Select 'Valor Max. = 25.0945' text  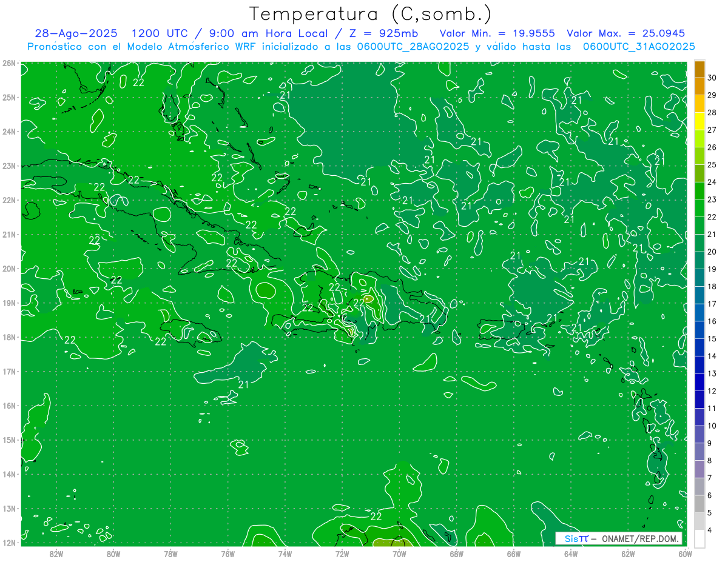tap(627, 34)
